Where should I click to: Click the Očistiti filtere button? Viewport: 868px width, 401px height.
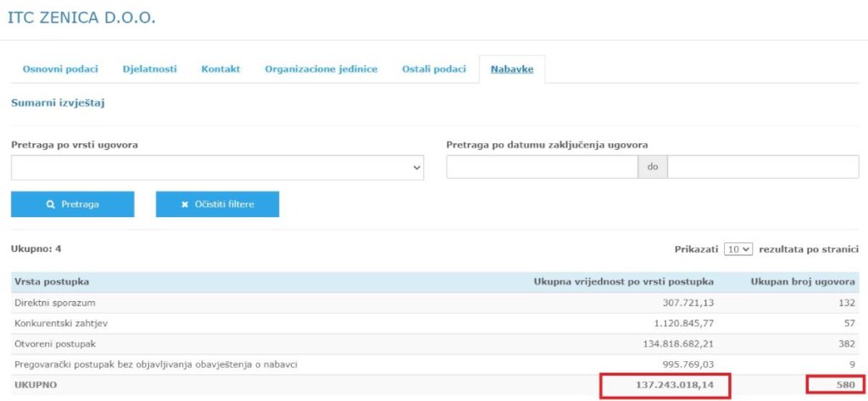217,204
